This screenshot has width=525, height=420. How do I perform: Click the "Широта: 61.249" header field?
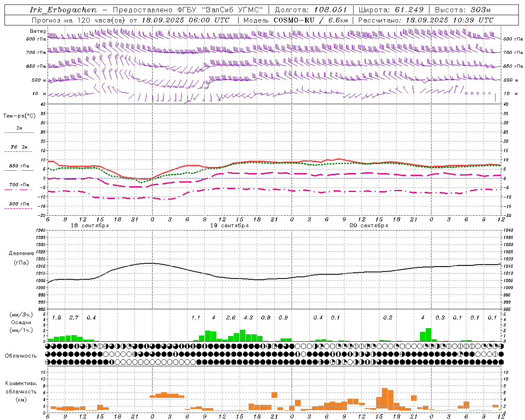pyautogui.click(x=391, y=10)
